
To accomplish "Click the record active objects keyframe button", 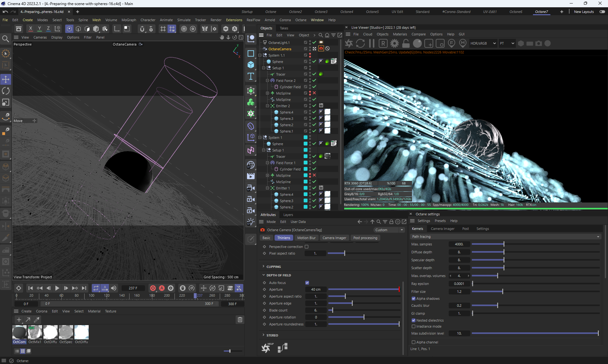I will [x=153, y=288].
